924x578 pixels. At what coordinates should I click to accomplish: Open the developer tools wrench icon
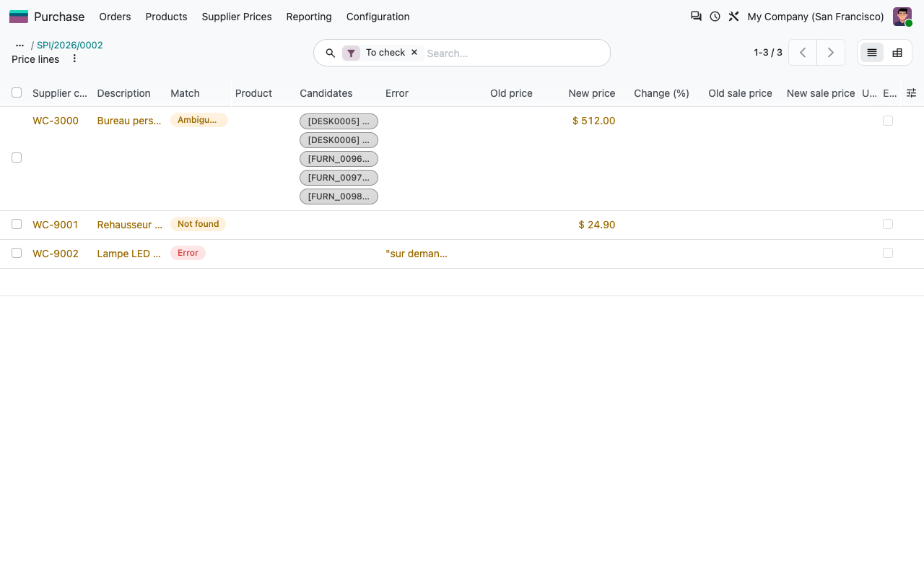[733, 17]
